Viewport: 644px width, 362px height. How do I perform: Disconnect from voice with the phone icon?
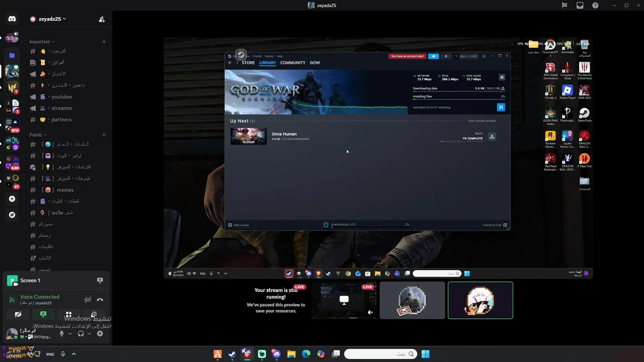pos(100,300)
